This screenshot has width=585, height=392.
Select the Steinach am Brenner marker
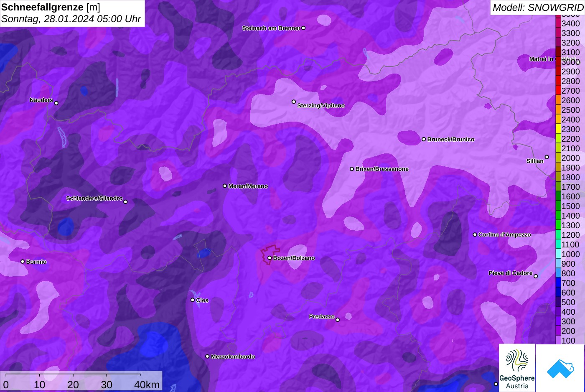(x=303, y=28)
